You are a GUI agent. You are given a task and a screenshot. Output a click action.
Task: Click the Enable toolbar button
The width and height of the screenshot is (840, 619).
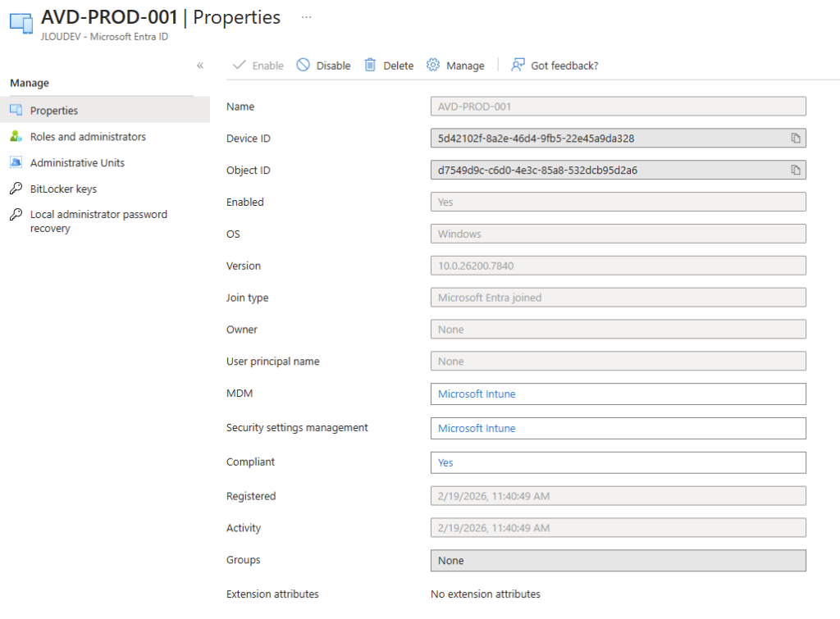tap(258, 66)
